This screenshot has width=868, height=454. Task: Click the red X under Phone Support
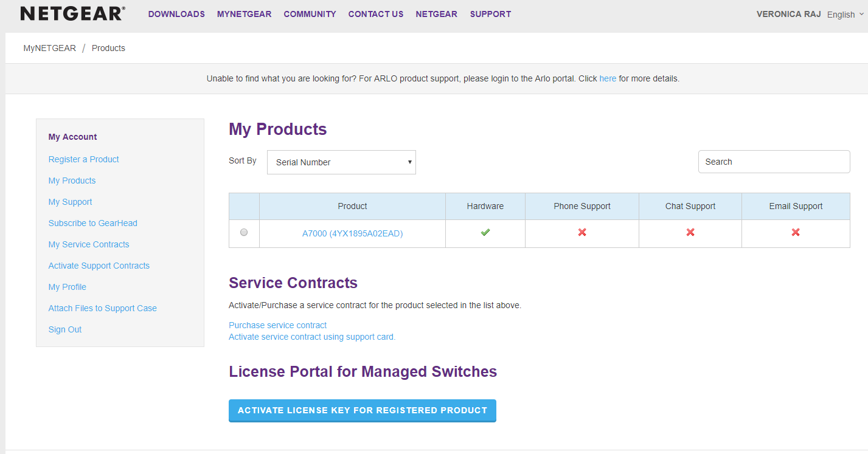(582, 232)
